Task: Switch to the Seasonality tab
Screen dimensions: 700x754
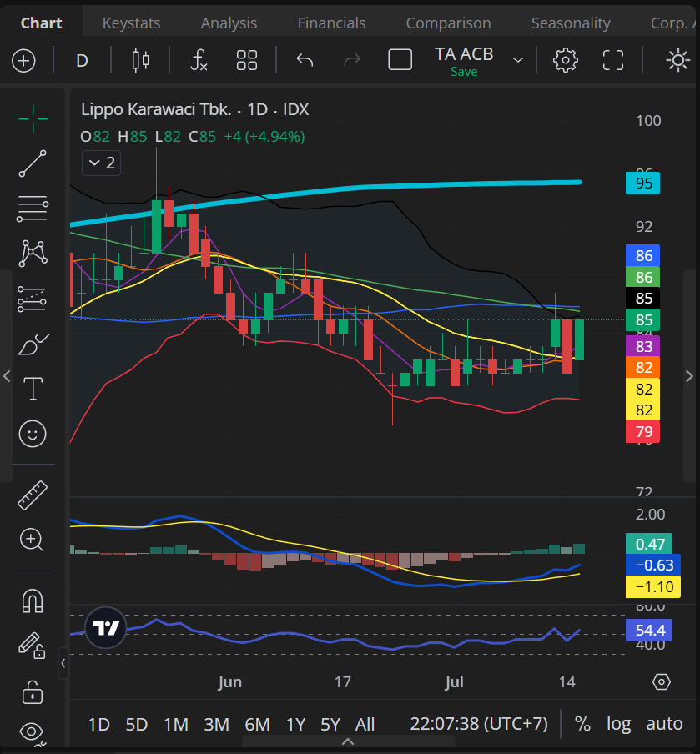Action: click(x=571, y=23)
